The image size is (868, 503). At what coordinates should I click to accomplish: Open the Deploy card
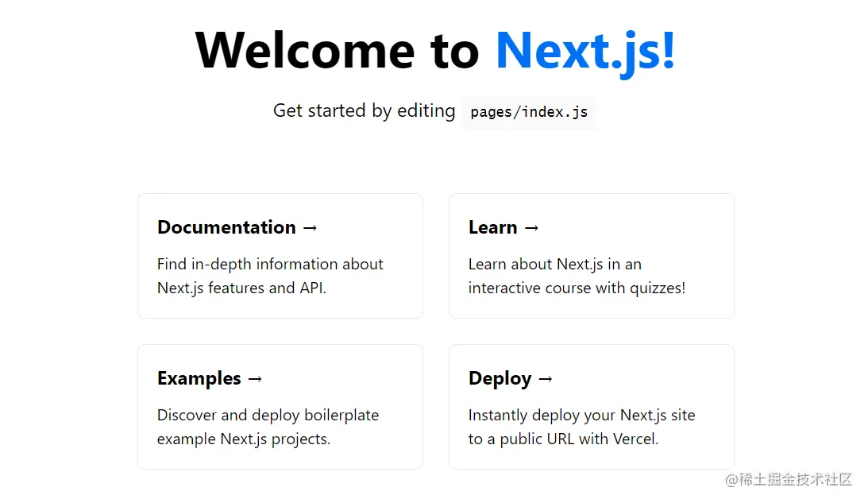(x=591, y=407)
